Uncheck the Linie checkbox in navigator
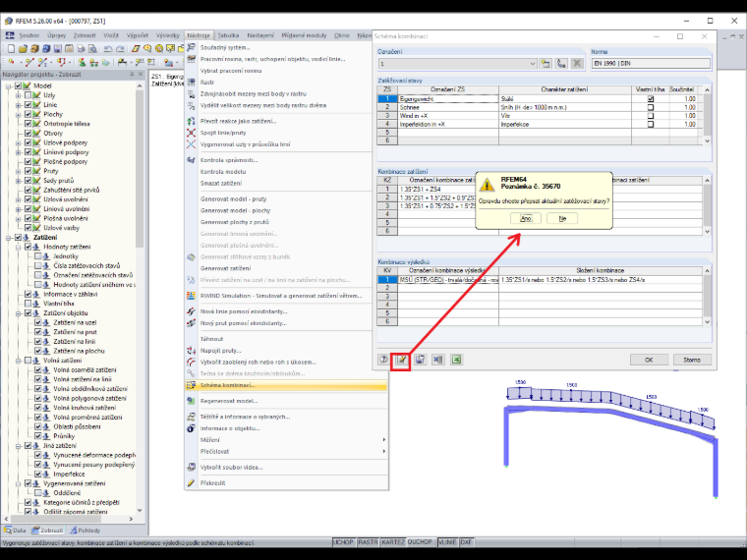Viewport: 747px width, 560px height. pyautogui.click(x=29, y=105)
